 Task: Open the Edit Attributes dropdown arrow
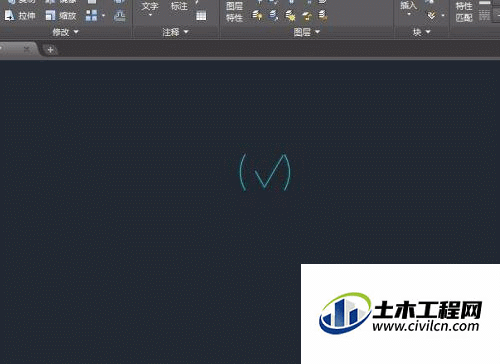pyautogui.click(x=443, y=15)
